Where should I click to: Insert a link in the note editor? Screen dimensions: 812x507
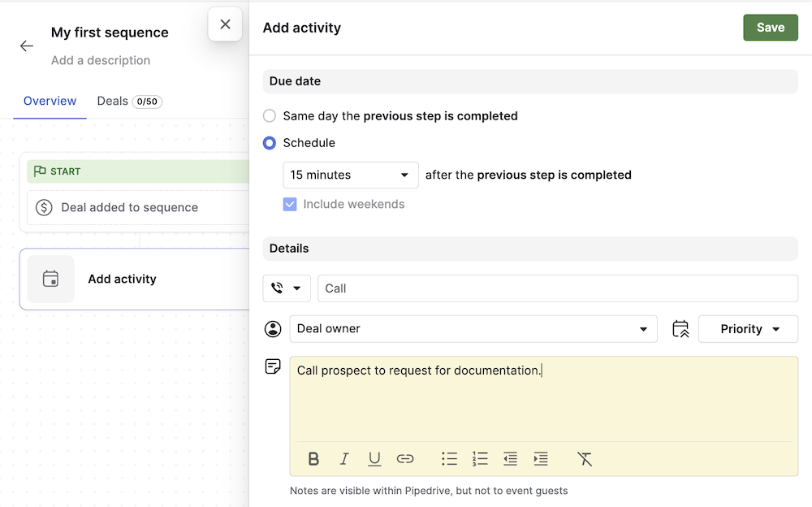click(404, 458)
